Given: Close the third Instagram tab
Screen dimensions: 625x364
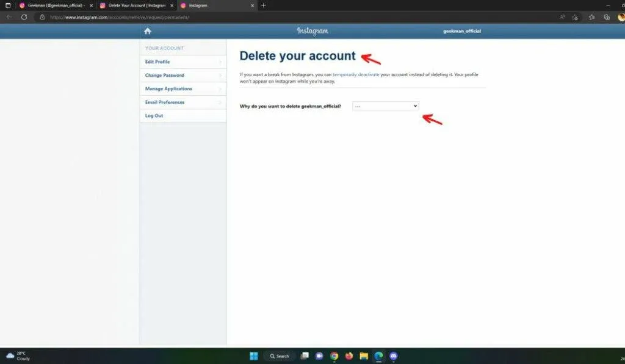Looking at the screenshot, I should 252,5.
